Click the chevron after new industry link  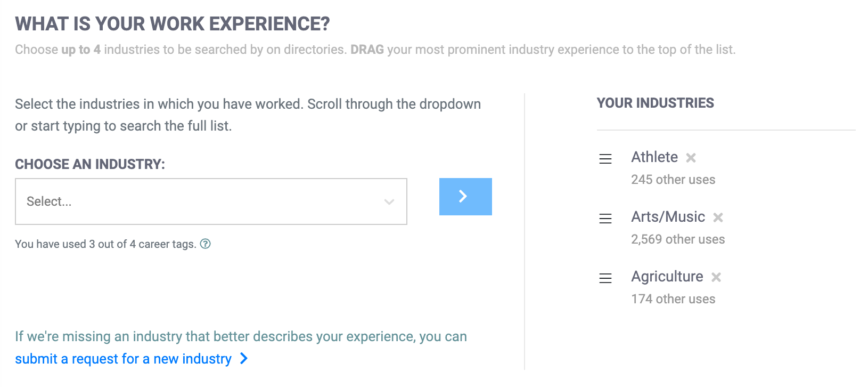[244, 358]
